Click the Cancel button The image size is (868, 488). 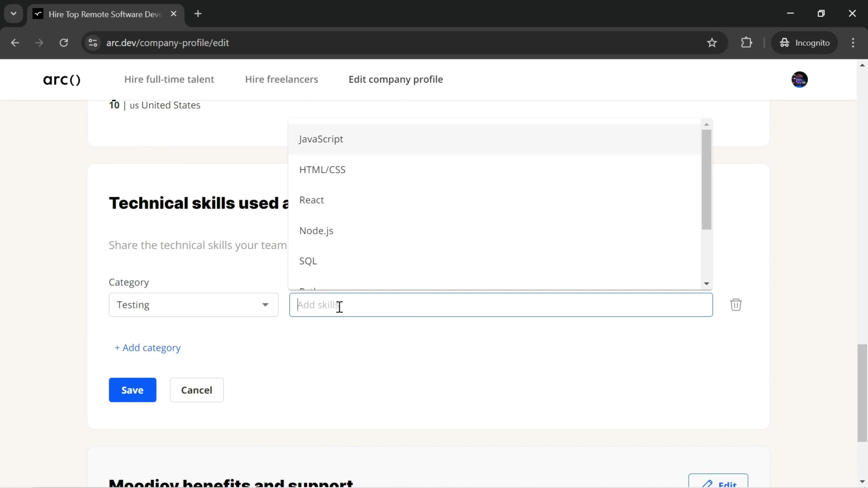197,390
